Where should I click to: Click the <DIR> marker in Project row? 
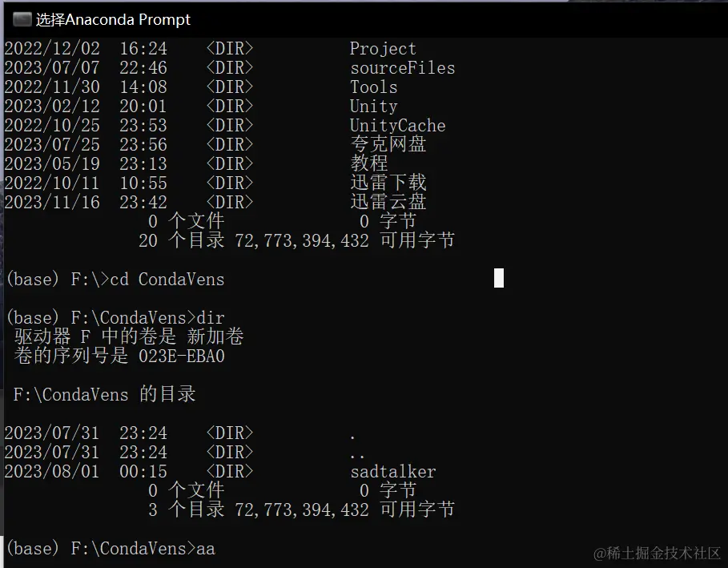229,49
